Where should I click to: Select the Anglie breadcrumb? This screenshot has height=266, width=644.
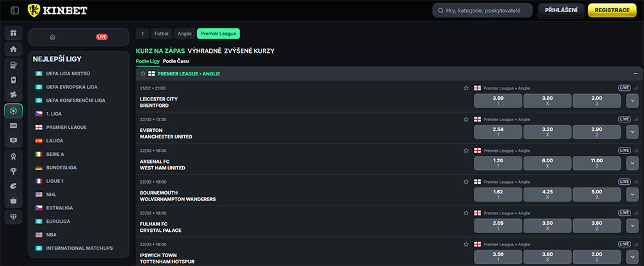(x=184, y=33)
